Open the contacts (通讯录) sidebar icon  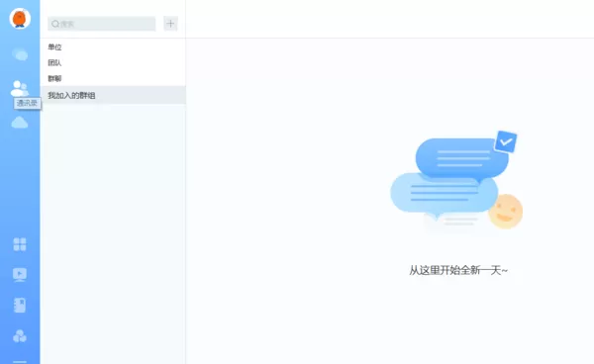click(20, 89)
